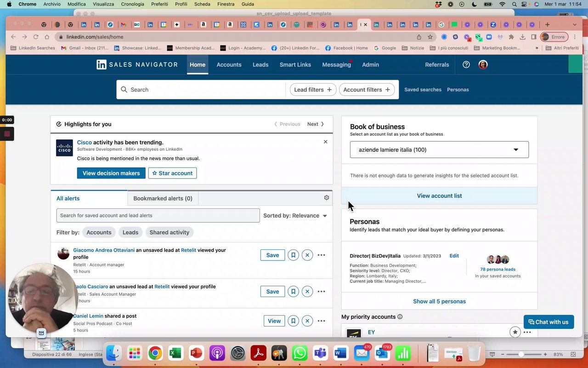Show hidden bookmarks overflow chevron

click(537, 48)
